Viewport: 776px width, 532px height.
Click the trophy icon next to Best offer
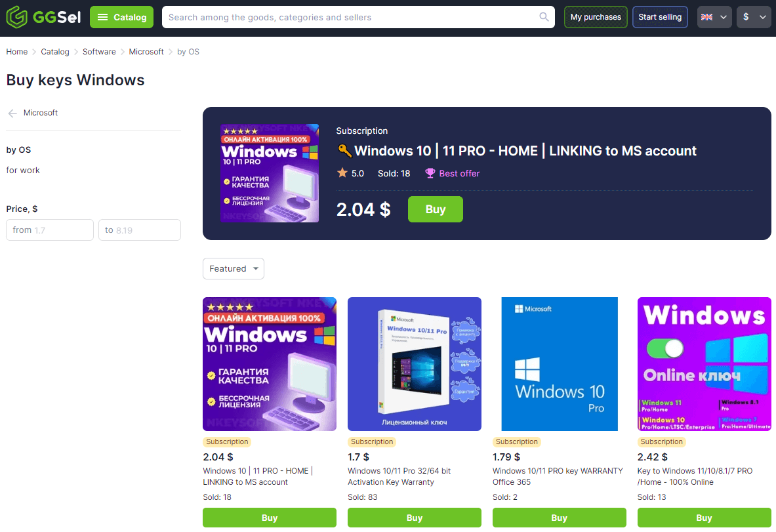coord(430,173)
